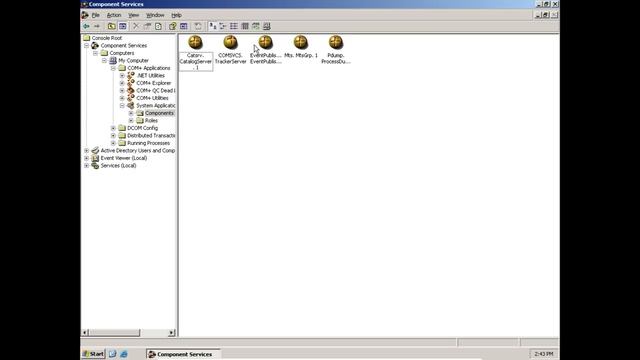The height and width of the screenshot is (360, 640).
Task: Click the Up one level folder icon
Action: point(111,26)
